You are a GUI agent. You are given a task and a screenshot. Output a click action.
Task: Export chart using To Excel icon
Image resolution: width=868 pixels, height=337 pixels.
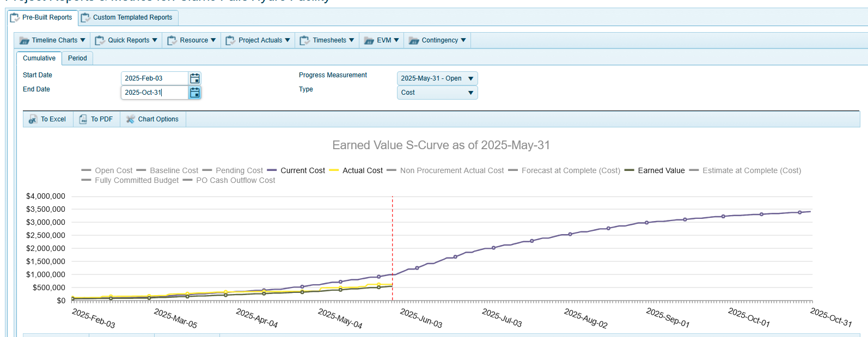click(33, 119)
